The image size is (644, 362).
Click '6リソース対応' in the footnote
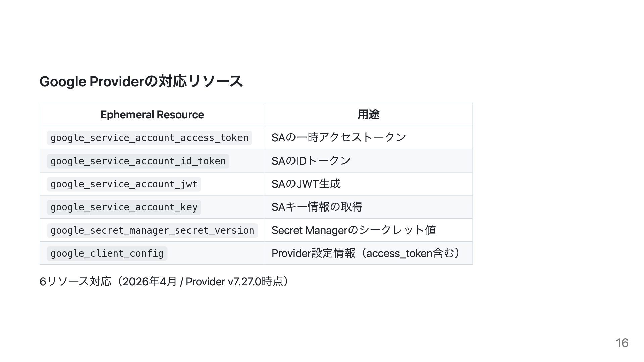point(75,281)
